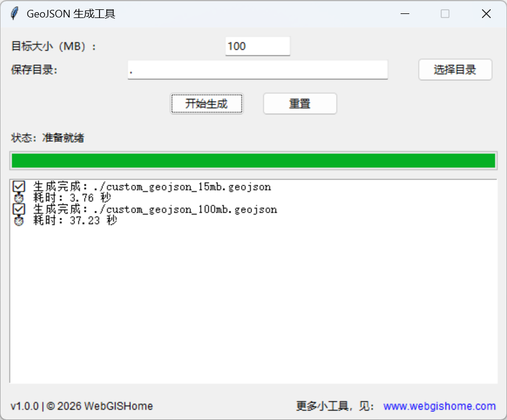
Task: Open the www.webgishome.com link
Action: [440, 406]
